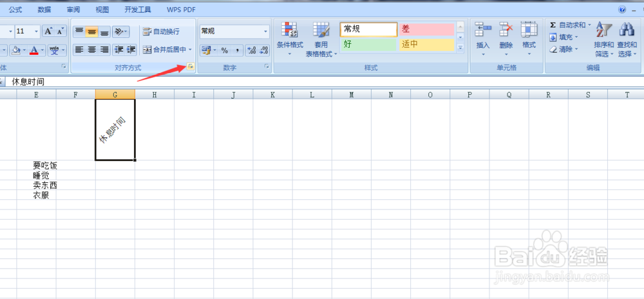Open the font group dialog launcher
The width and height of the screenshot is (644, 299).
pyautogui.click(x=64, y=66)
